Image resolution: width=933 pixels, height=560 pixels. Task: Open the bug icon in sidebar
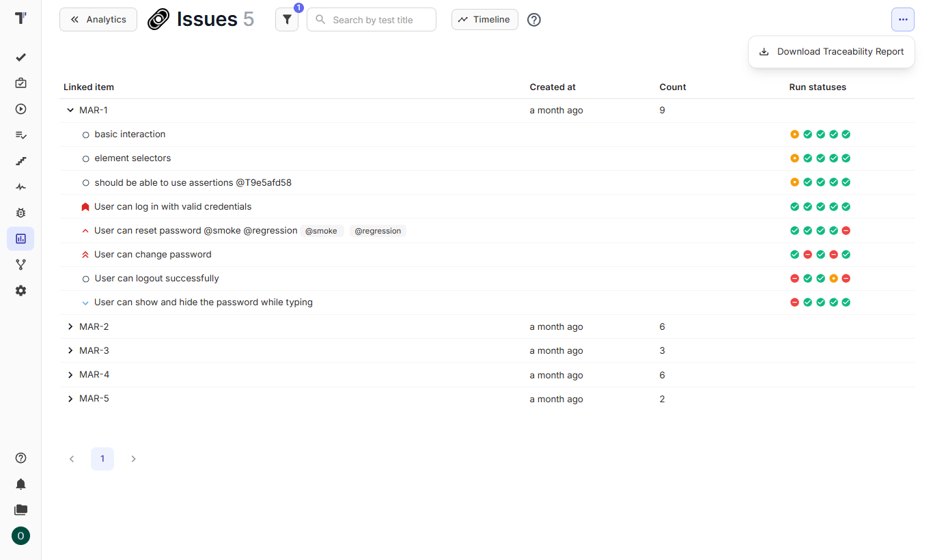[20, 212]
